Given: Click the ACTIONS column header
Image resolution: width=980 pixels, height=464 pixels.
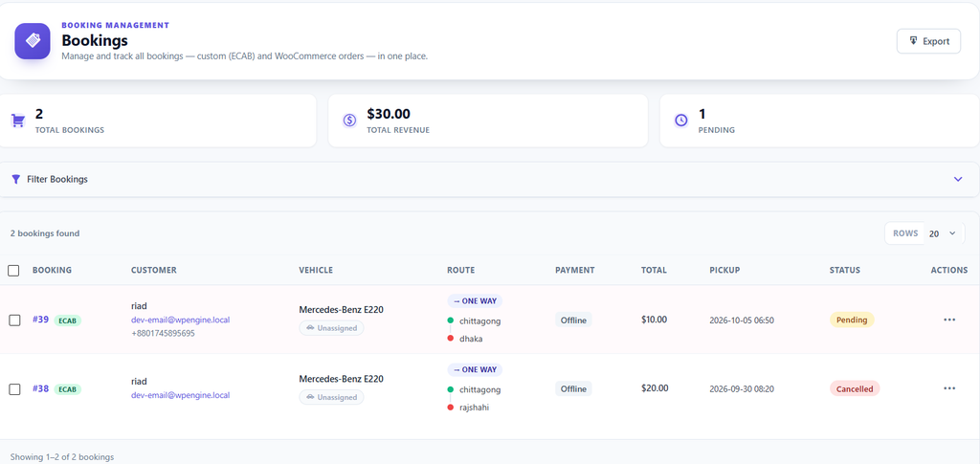Looking at the screenshot, I should click(949, 271).
